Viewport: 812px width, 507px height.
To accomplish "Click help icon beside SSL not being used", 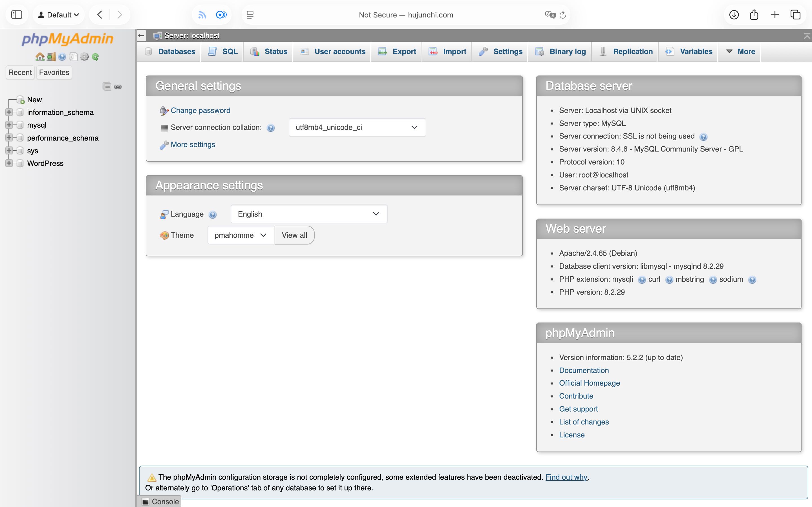I will coord(703,137).
